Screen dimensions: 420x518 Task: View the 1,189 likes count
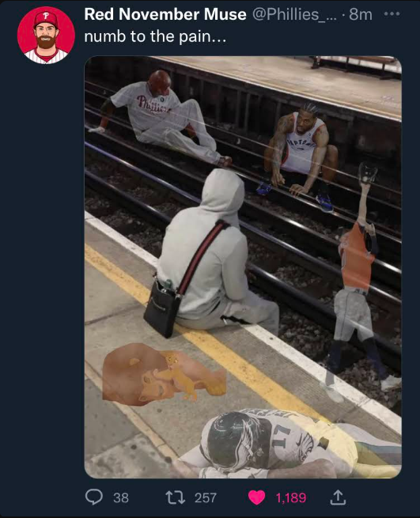click(291, 497)
